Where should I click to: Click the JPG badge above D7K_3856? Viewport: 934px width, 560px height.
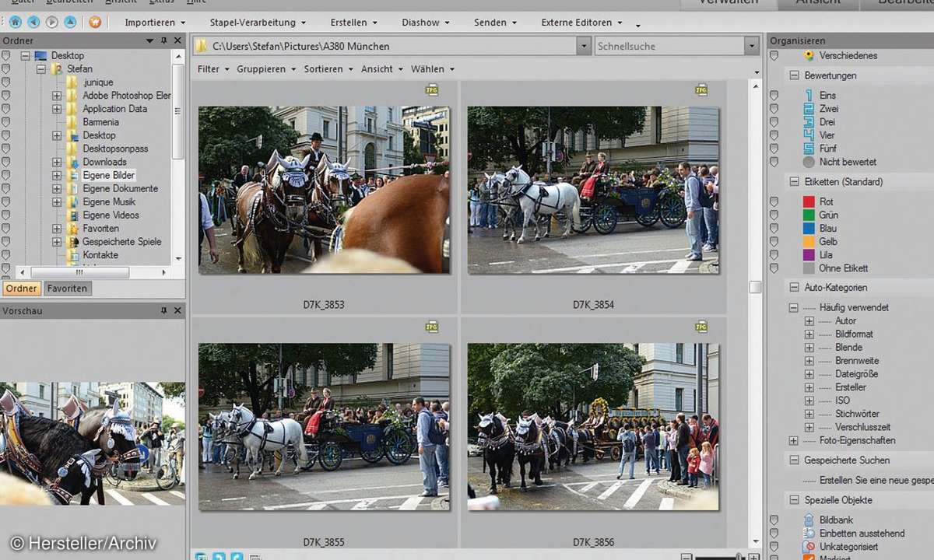[x=701, y=327]
